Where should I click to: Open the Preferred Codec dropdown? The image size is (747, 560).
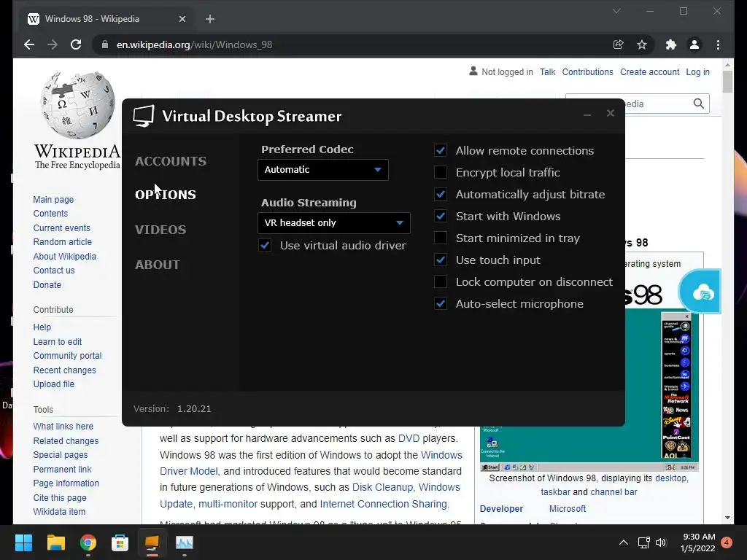323,170
